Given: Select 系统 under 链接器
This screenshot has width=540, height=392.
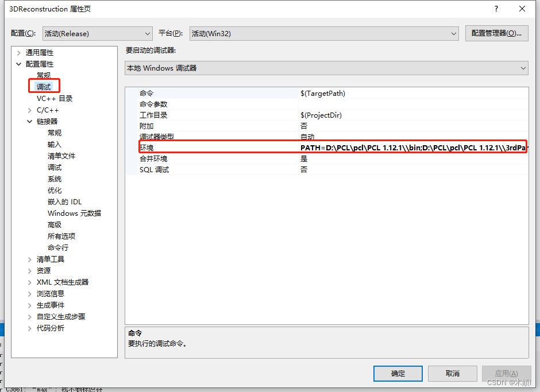Looking at the screenshot, I should tap(55, 179).
